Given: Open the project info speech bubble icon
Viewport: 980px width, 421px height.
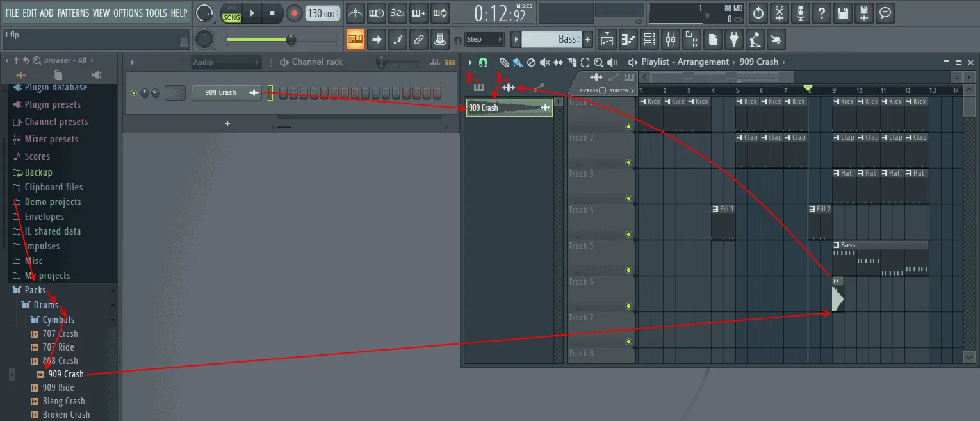Looking at the screenshot, I should click(x=885, y=13).
